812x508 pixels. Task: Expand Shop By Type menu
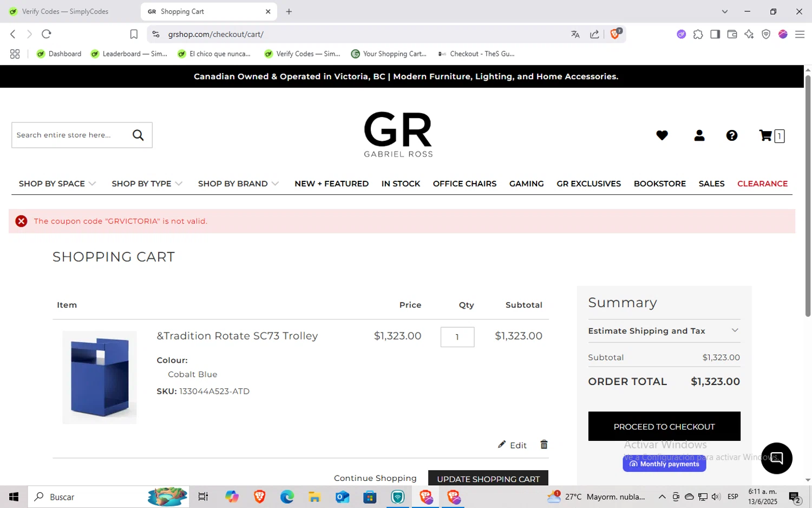[147, 184]
